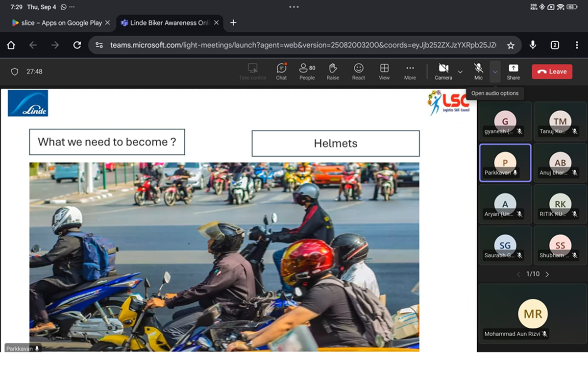This screenshot has height=392, width=588.
Task: Open audio options via the mic chevron
Action: coord(495,72)
